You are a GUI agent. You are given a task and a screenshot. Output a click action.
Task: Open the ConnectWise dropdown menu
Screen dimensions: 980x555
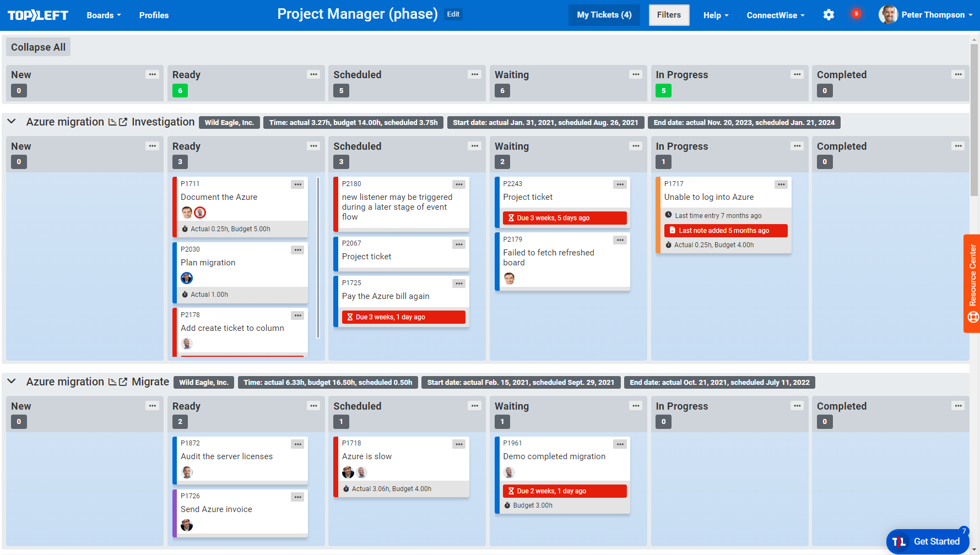click(776, 15)
